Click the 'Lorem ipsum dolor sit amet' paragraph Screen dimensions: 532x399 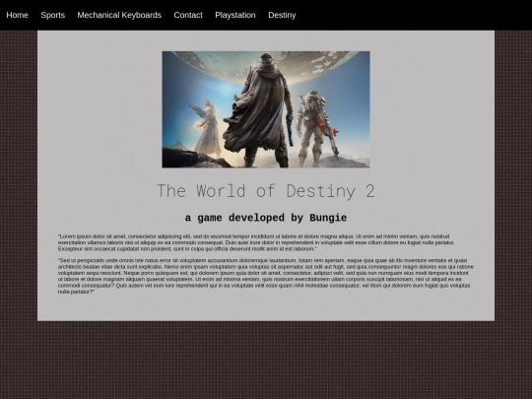[x=256, y=242]
